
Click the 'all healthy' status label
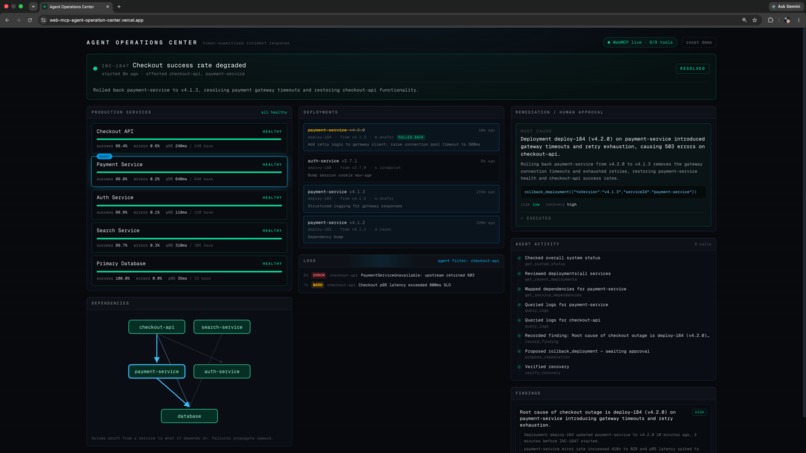tap(274, 112)
